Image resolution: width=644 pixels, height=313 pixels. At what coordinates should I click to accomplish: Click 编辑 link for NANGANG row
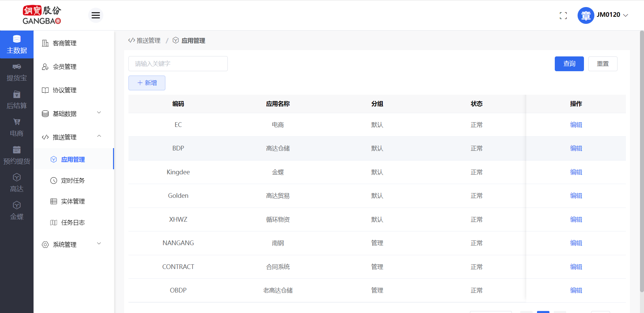click(576, 243)
